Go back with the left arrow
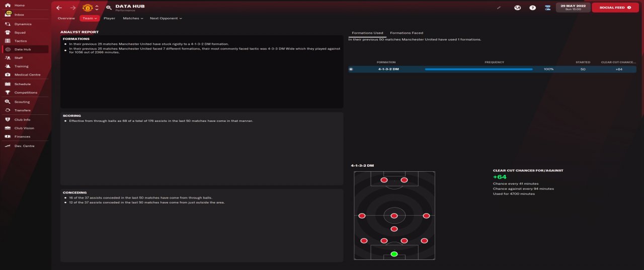Screen dimensions: 644x270 (59, 8)
